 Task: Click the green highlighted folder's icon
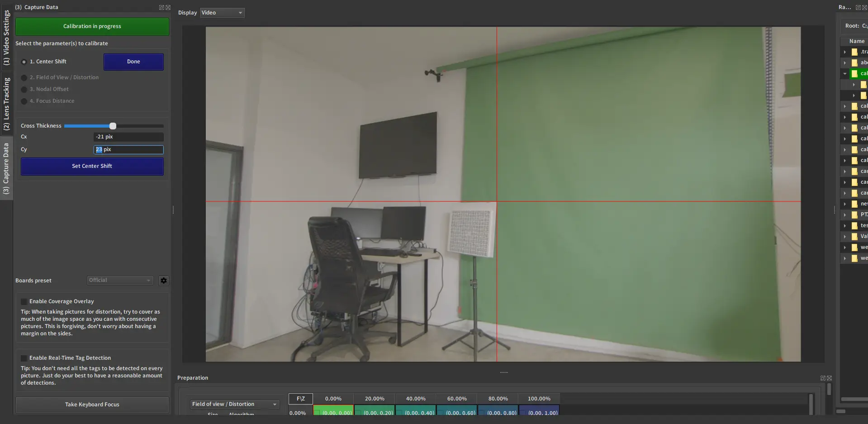tap(854, 74)
